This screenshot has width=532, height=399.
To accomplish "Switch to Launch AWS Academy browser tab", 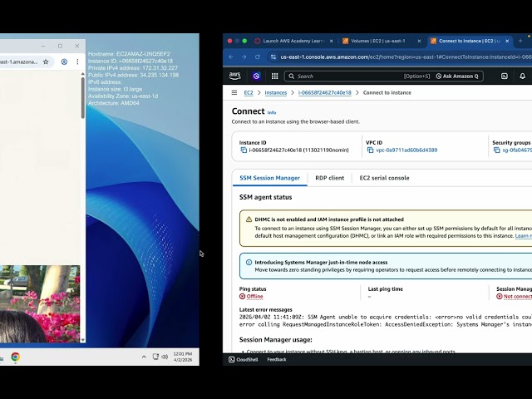I will coord(293,41).
